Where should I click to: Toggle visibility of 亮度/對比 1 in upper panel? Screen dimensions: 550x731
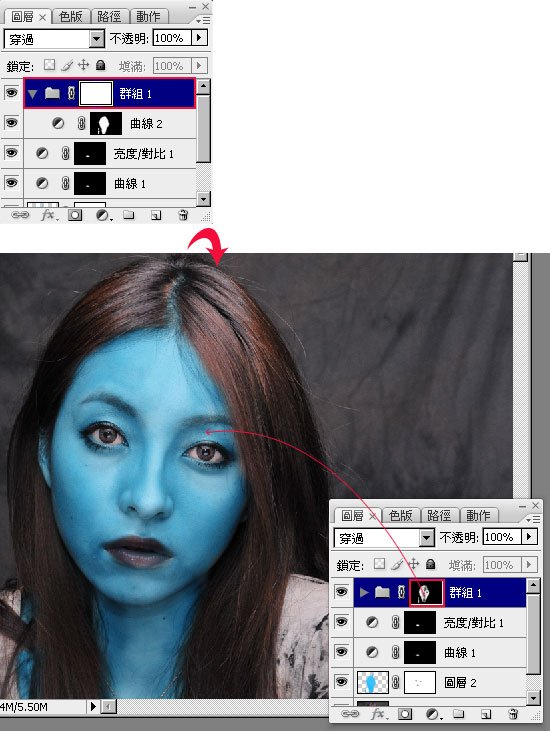(11, 152)
